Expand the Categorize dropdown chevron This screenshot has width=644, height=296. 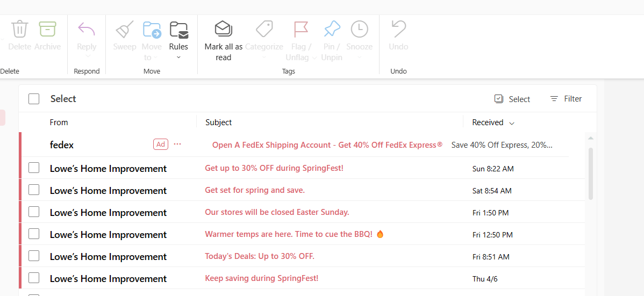264,56
